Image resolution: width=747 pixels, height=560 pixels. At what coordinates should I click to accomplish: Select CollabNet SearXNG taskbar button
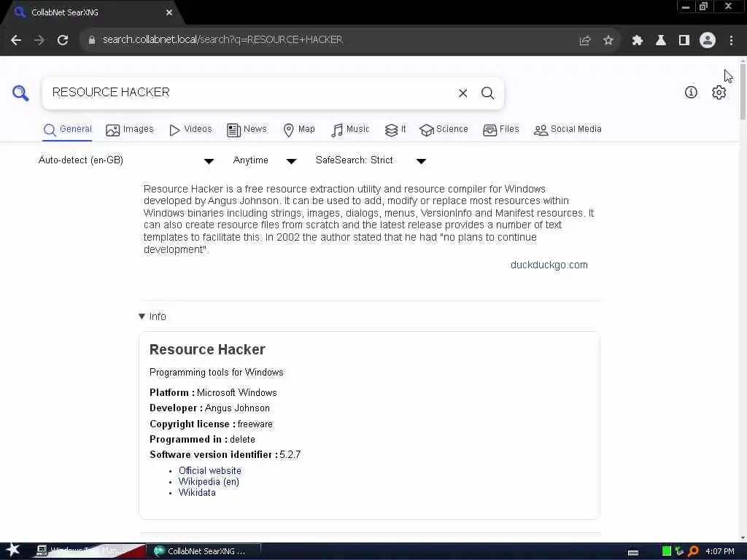coord(204,551)
